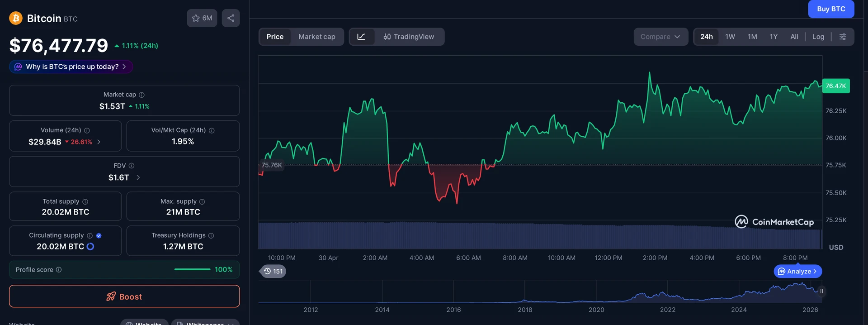Select the 1Y time range
This screenshot has width=868, height=325.
pos(774,37)
